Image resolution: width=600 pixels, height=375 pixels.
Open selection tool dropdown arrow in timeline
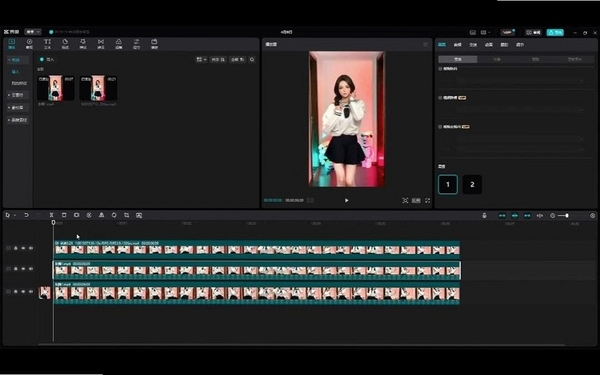point(15,215)
